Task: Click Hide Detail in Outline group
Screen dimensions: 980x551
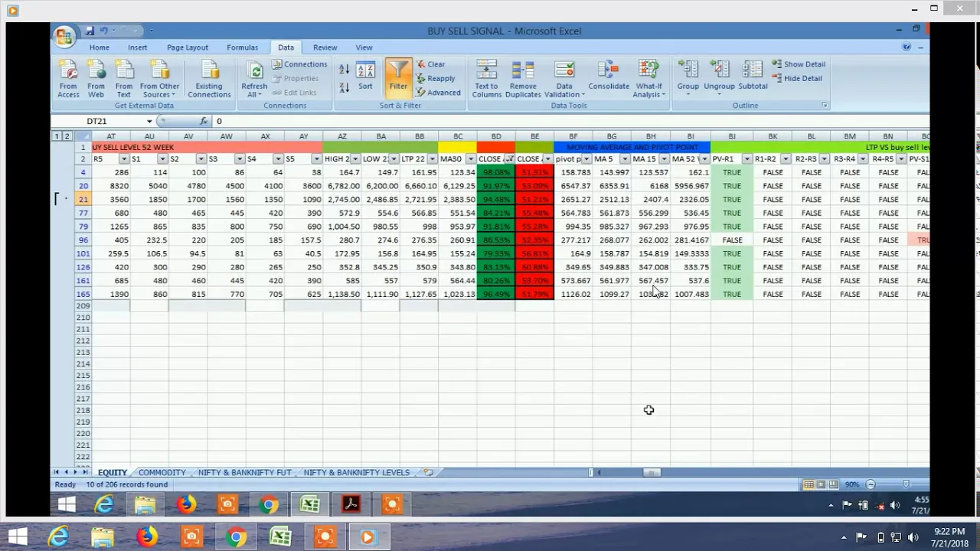Action: pos(797,78)
